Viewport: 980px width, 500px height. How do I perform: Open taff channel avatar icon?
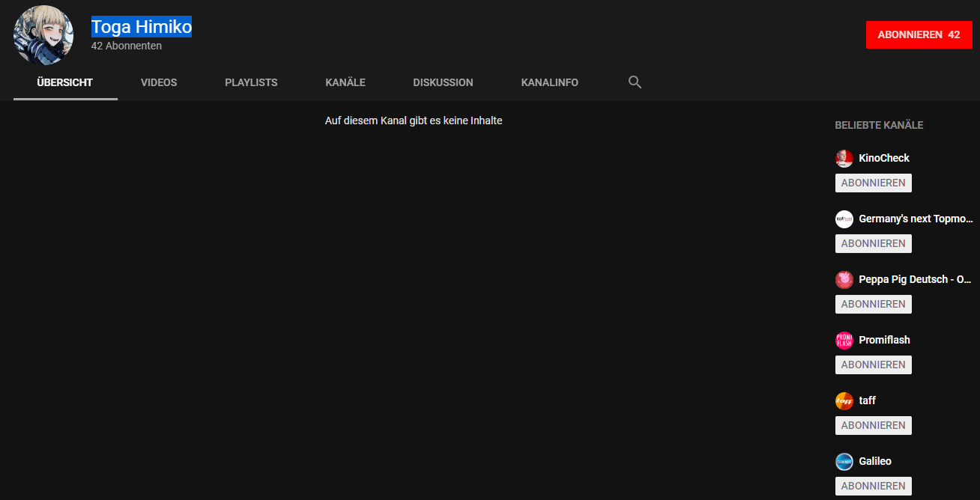844,400
